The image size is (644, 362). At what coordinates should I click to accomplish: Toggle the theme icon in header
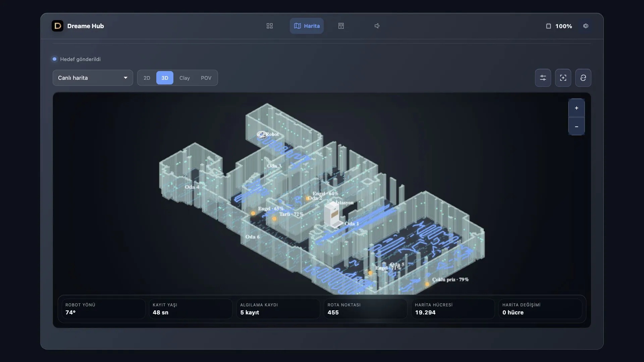click(x=586, y=26)
